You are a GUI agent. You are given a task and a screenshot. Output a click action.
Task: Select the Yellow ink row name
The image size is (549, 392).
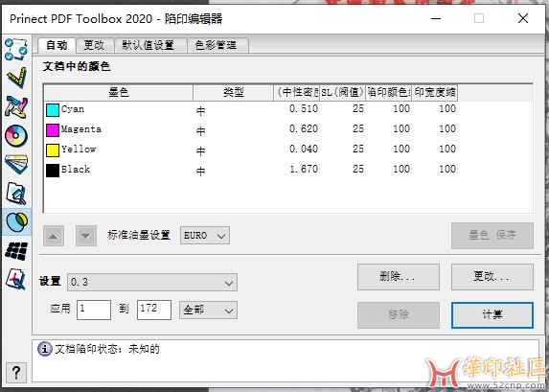[x=79, y=150]
